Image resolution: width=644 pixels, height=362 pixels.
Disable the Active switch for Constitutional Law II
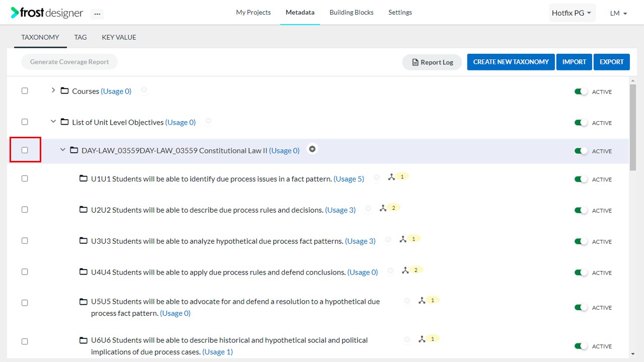pos(581,151)
